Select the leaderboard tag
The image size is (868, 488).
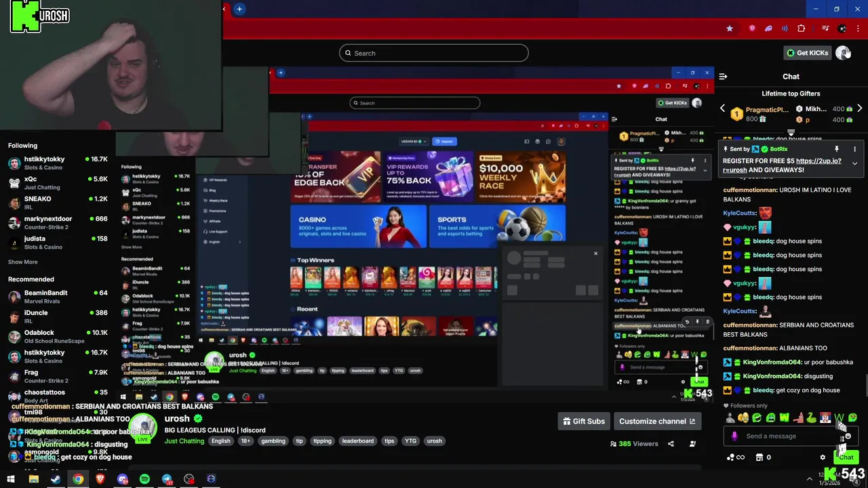tap(357, 441)
